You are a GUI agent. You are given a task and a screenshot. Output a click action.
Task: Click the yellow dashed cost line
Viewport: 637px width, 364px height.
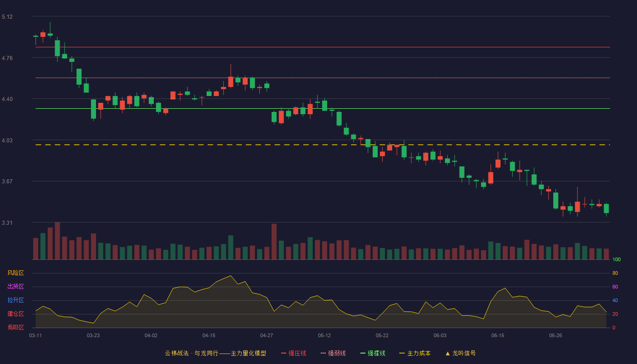(323, 145)
